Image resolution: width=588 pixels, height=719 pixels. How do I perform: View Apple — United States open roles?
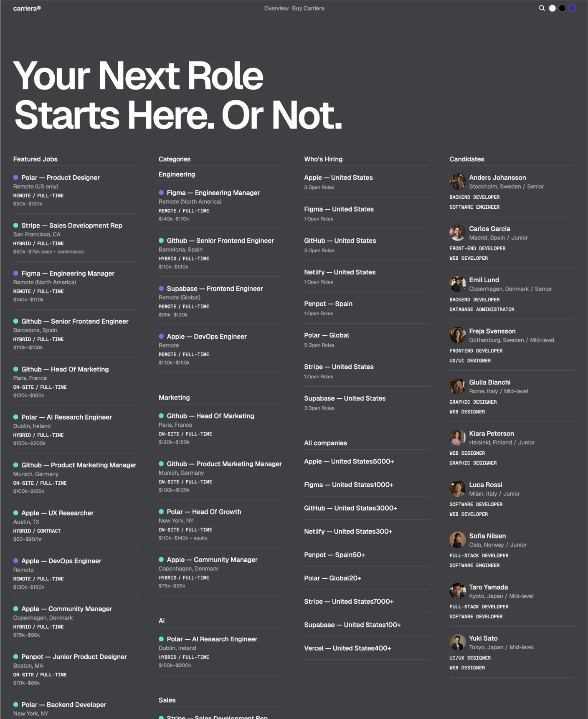coord(338,177)
